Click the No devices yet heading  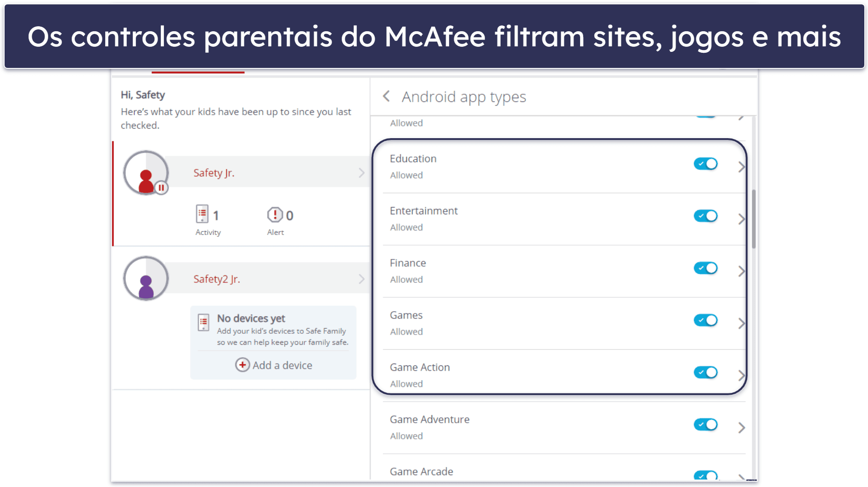[251, 318]
